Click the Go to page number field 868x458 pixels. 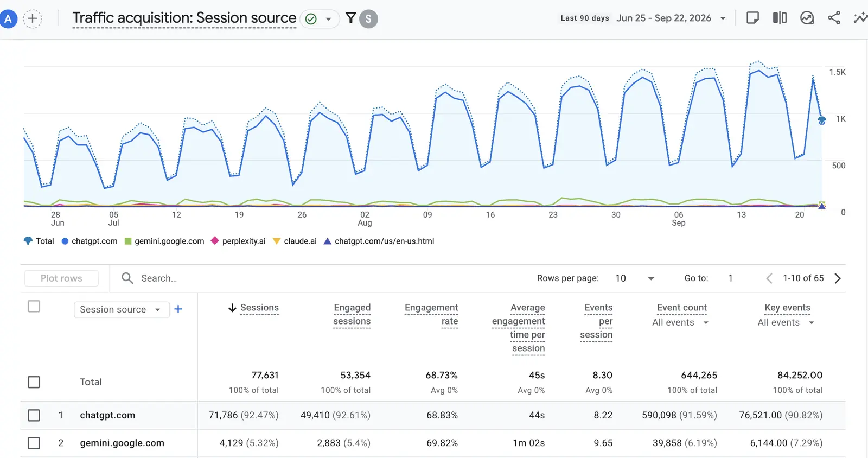coord(731,278)
